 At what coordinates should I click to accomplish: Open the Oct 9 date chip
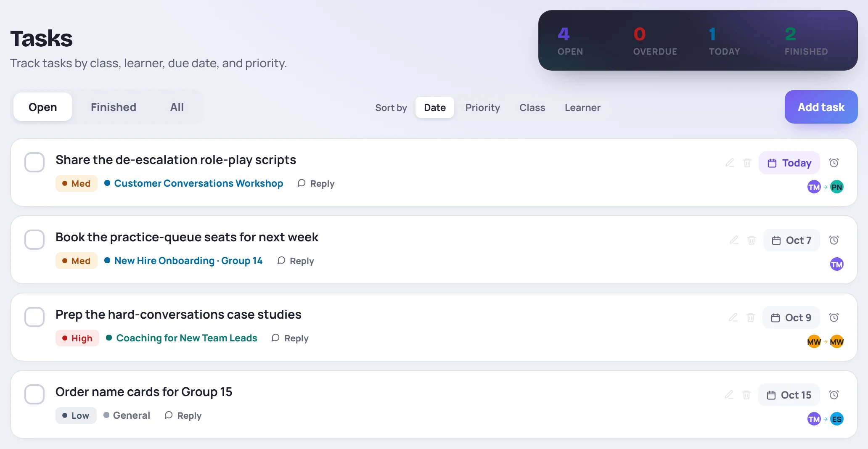(791, 317)
